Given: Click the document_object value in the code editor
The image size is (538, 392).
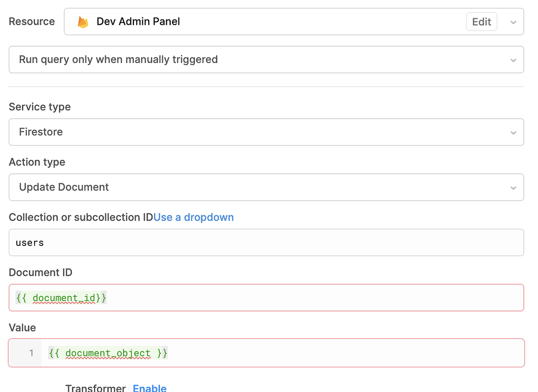Looking at the screenshot, I should coord(107,353).
